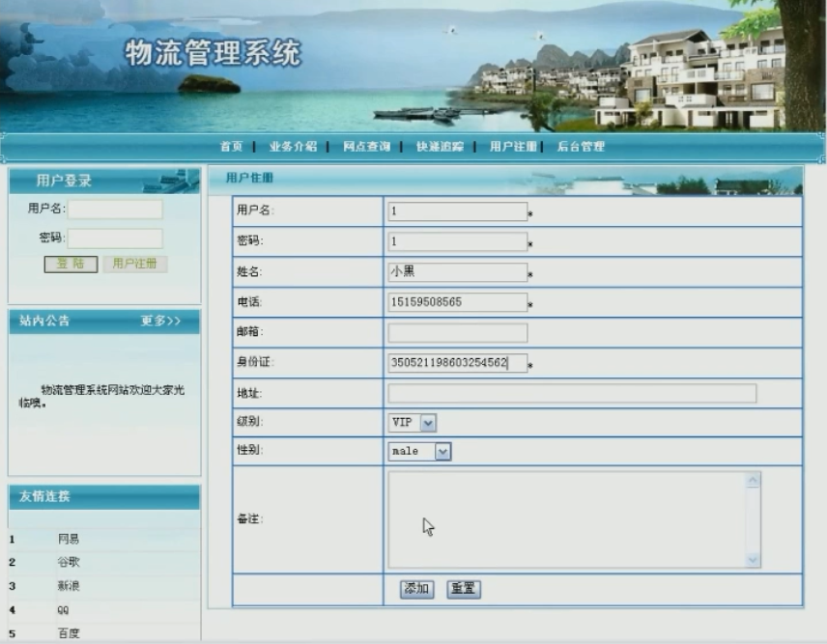
Task: Open the 更多>> announcements link
Action: coord(160,322)
